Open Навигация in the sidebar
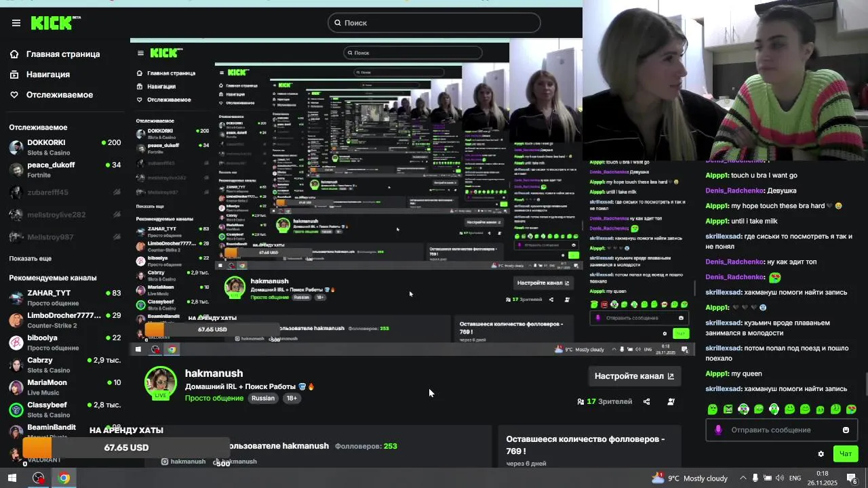Image resolution: width=868 pixels, height=488 pixels. [x=40, y=75]
